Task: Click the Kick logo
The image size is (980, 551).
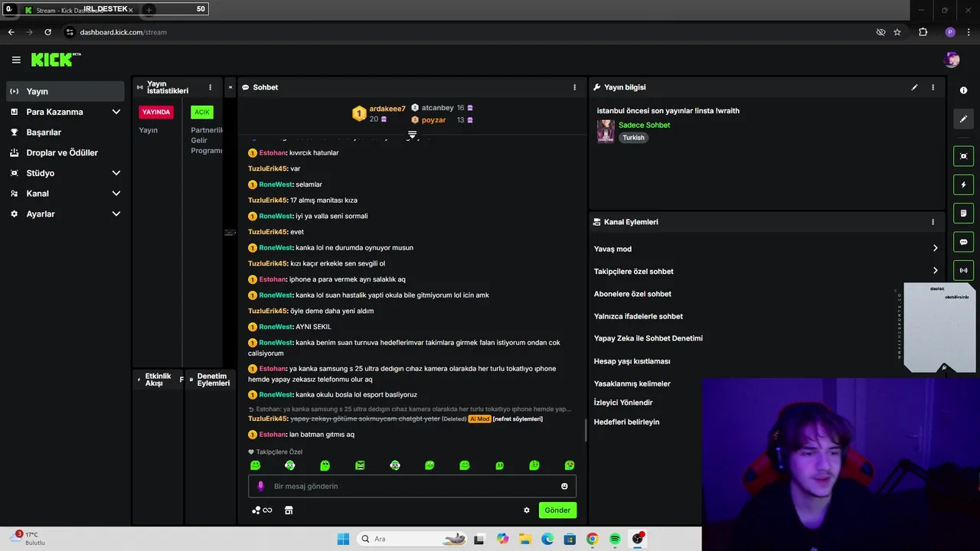Action: coord(56,60)
